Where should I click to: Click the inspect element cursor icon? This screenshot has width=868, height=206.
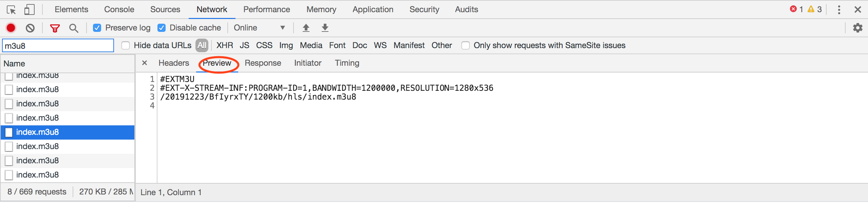coord(11,10)
